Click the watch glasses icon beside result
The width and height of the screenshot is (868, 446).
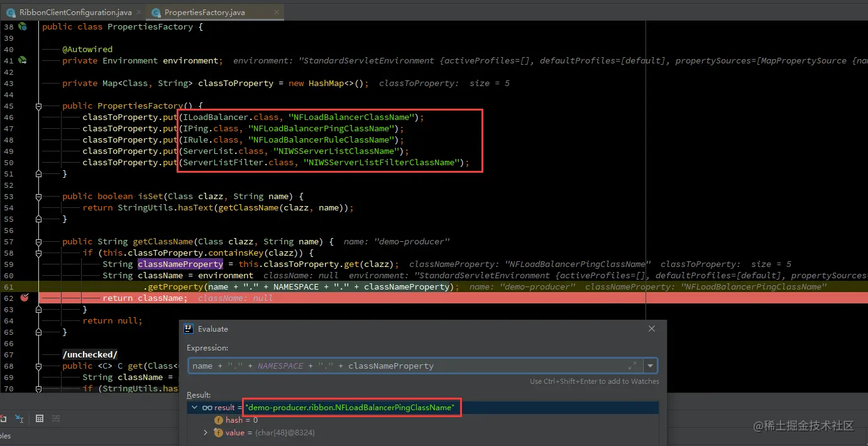point(207,408)
